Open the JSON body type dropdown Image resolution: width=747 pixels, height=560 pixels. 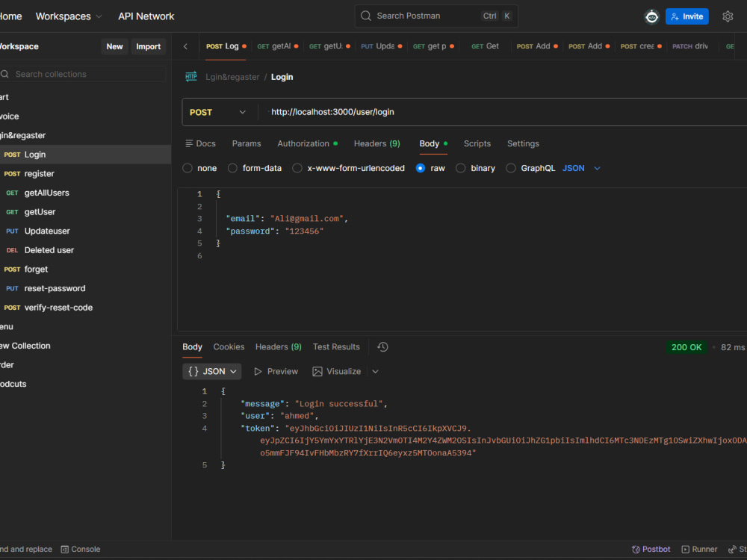tap(581, 168)
